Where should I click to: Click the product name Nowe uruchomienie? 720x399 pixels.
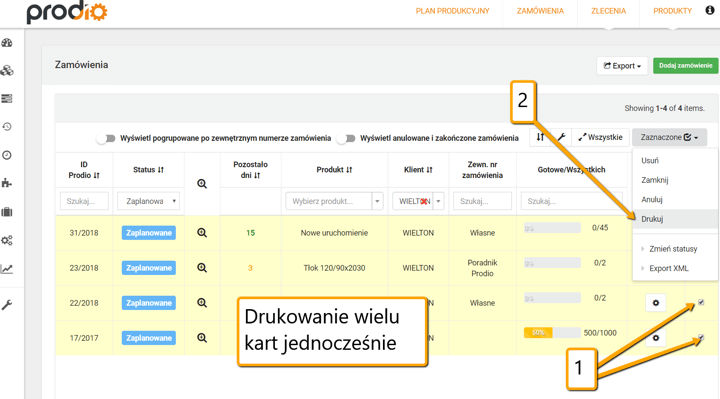click(x=334, y=233)
